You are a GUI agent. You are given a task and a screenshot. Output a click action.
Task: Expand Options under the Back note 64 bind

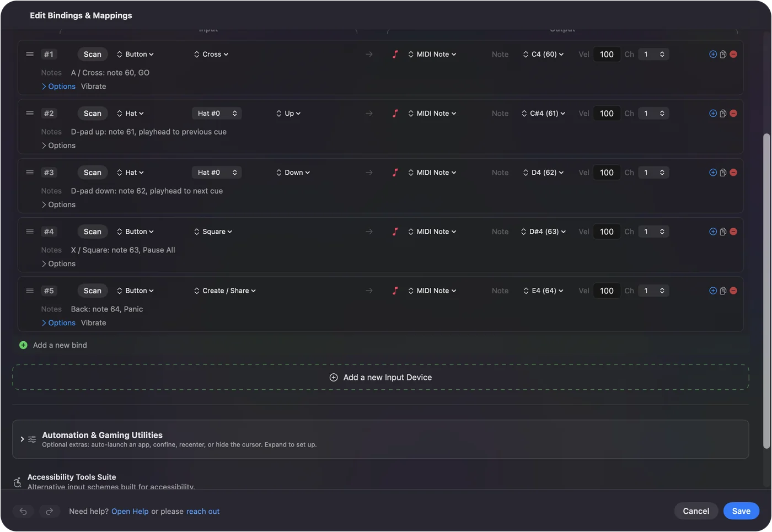pos(58,323)
